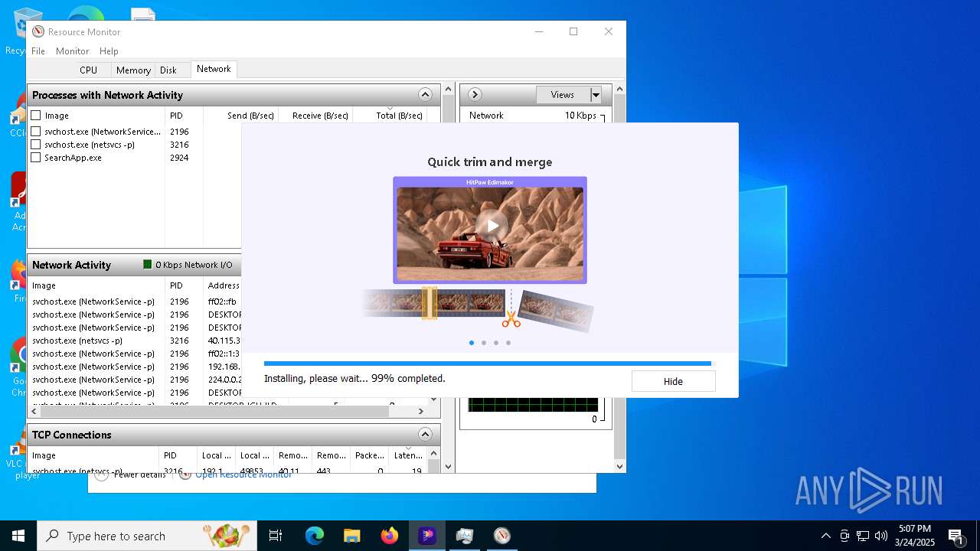Sort by PID column in Processes list
This screenshot has width=980, height=551.
coord(185,116)
